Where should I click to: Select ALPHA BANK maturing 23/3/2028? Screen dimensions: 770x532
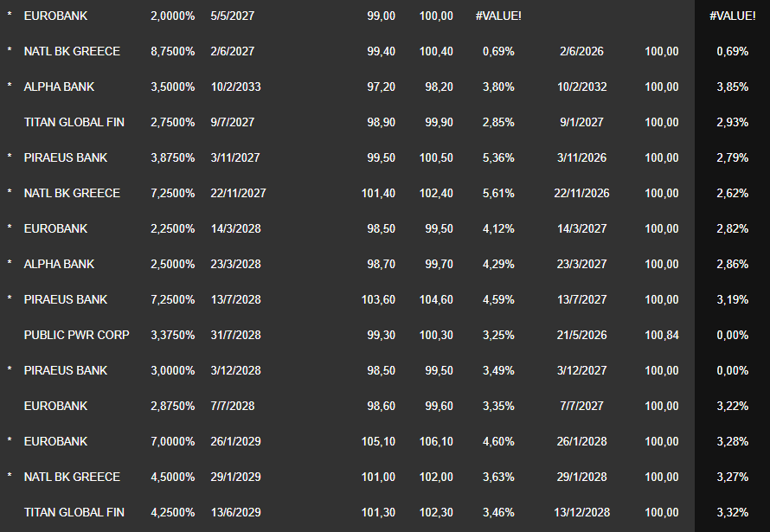(59, 264)
